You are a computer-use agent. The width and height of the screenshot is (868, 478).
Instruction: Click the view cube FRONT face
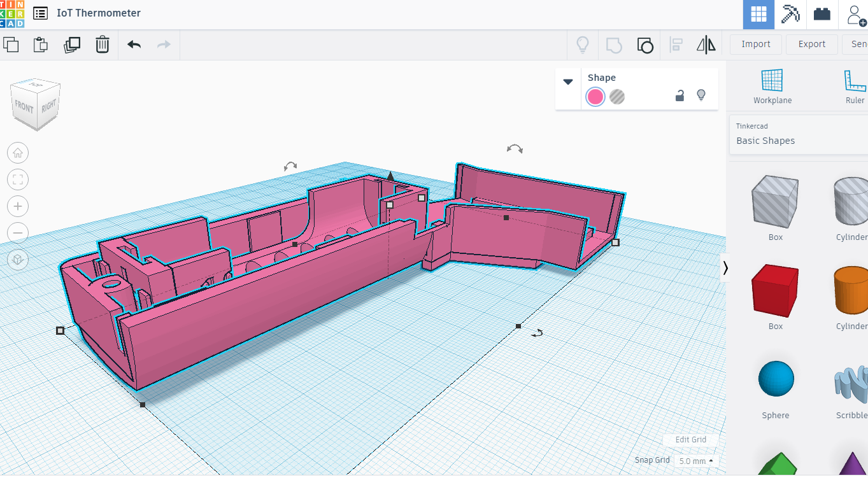(24, 108)
